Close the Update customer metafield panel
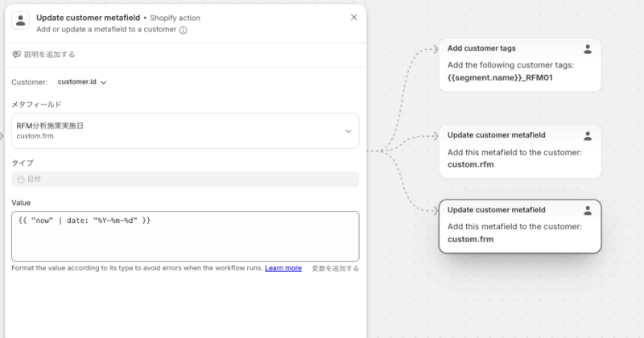This screenshot has width=644, height=338. (x=354, y=17)
